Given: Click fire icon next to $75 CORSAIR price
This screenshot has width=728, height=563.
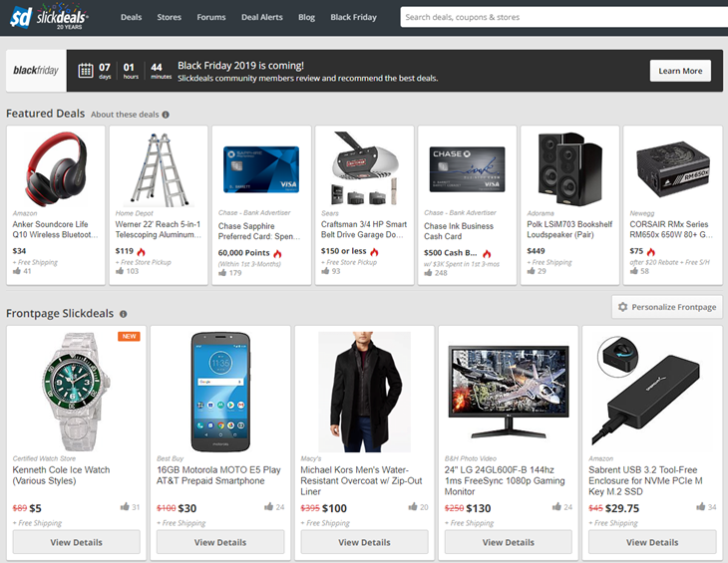Looking at the screenshot, I should [651, 251].
